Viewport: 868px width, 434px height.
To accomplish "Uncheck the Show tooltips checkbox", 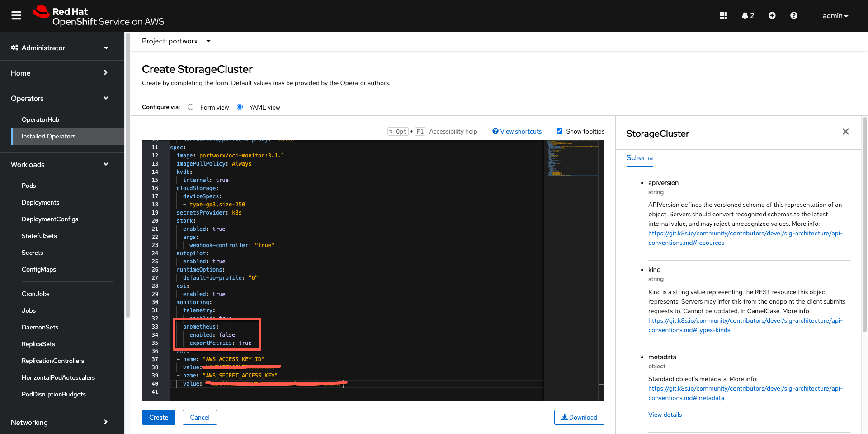I will [x=560, y=131].
